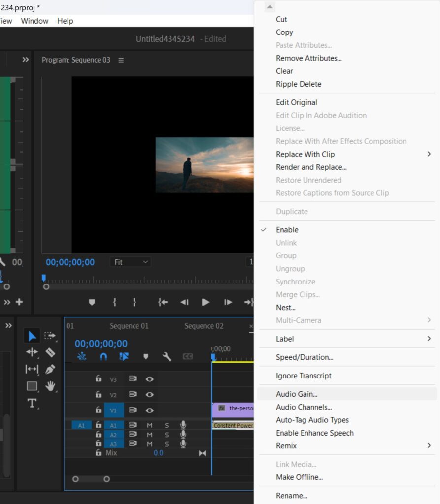This screenshot has width=440, height=504.
Task: Choose Ripple Delete in context menu
Action: (x=347, y=84)
